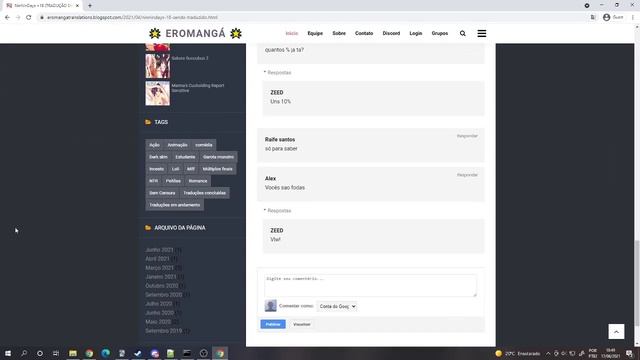Select the Ação tag
The width and height of the screenshot is (640, 360).
[x=154, y=145]
